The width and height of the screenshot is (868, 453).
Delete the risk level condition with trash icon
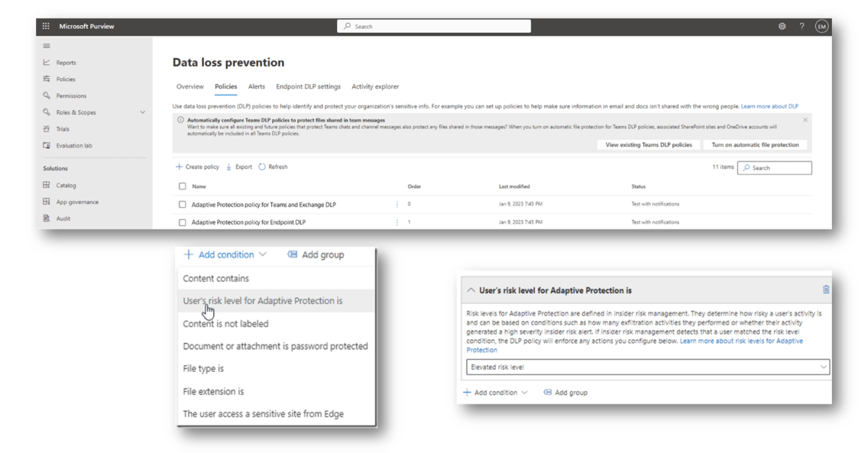pyautogui.click(x=826, y=289)
